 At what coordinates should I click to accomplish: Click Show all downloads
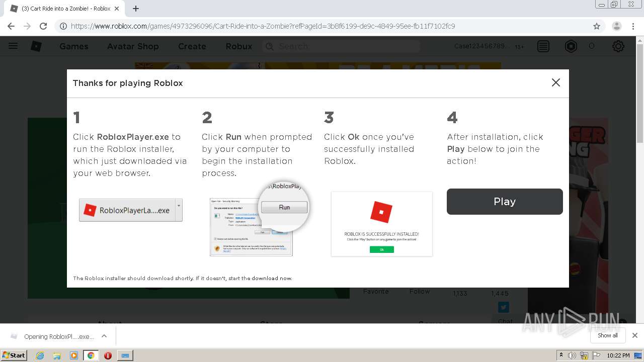(x=608, y=335)
